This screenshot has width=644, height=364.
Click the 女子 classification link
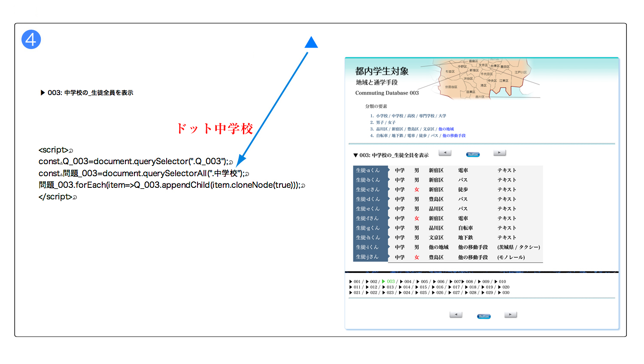[x=392, y=122]
